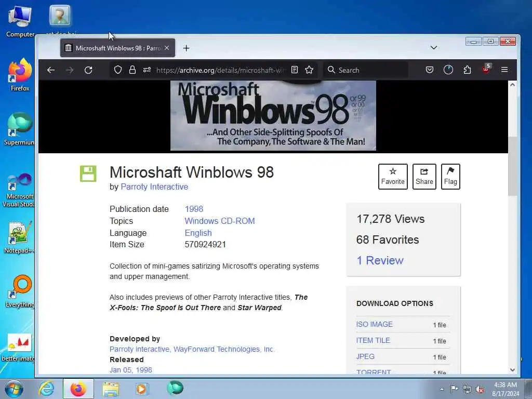The image size is (532, 399).
Task: Open the Action Center flag tray icon
Action: click(x=454, y=389)
